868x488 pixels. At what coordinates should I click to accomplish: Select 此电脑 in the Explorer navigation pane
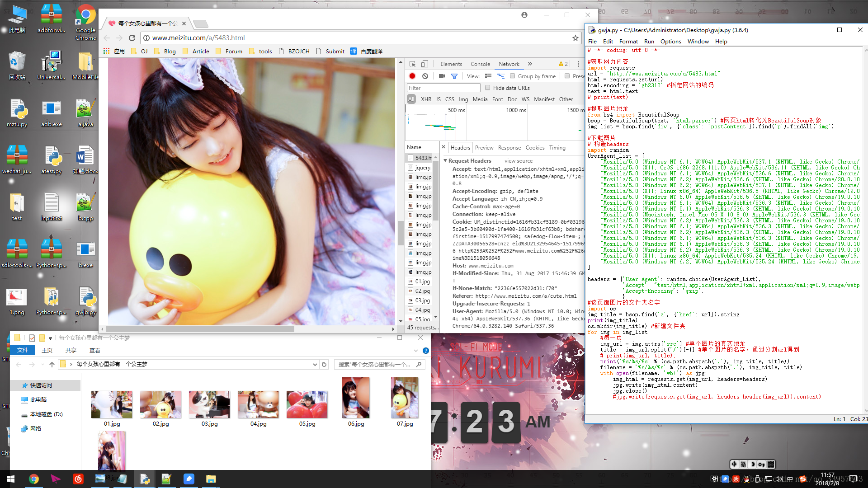point(34,400)
